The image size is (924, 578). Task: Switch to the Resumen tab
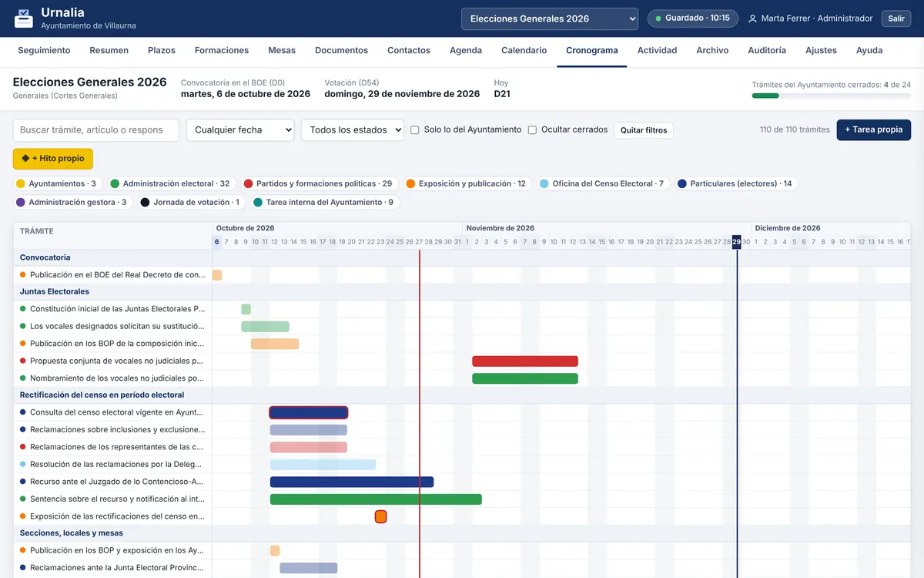[x=109, y=50]
